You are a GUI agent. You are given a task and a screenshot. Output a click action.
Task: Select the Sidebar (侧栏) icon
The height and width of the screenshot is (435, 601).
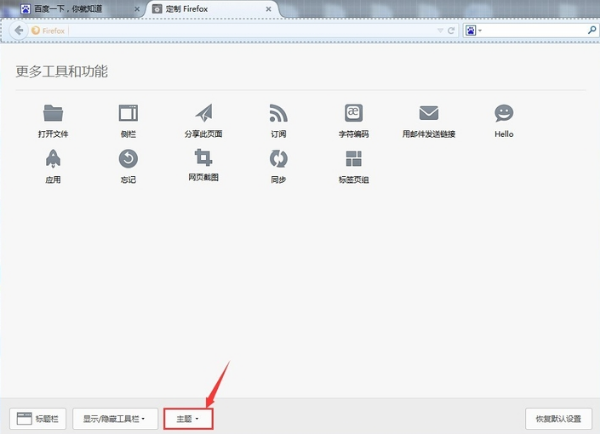click(x=128, y=113)
